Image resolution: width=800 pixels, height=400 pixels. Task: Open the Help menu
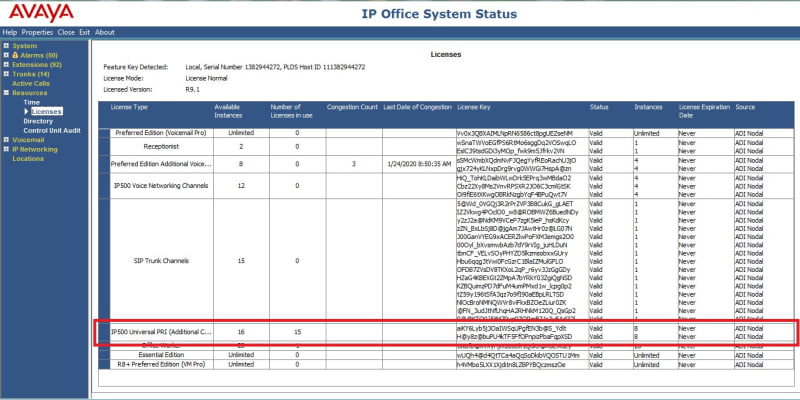click(x=10, y=32)
